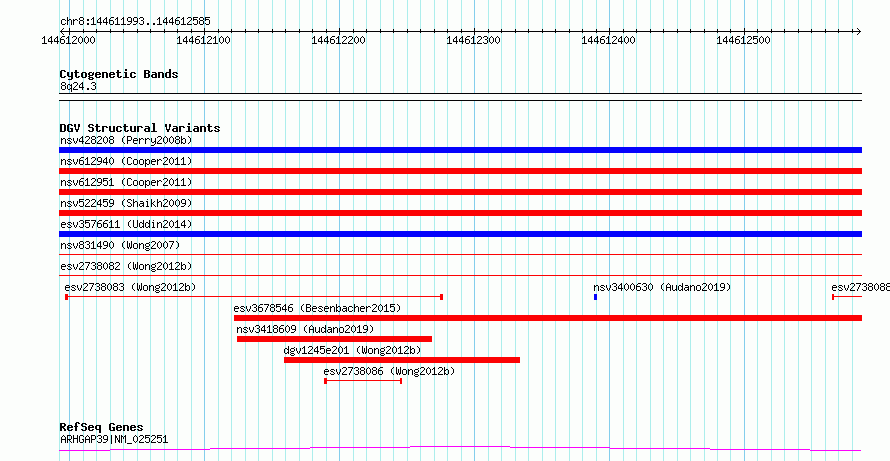The width and height of the screenshot is (890, 461).
Task: Click ruler position 144612400
Action: pos(609,40)
